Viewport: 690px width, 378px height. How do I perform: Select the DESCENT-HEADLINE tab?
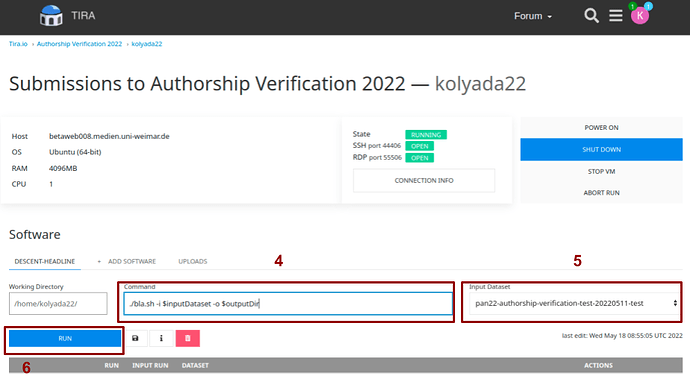pos(44,261)
